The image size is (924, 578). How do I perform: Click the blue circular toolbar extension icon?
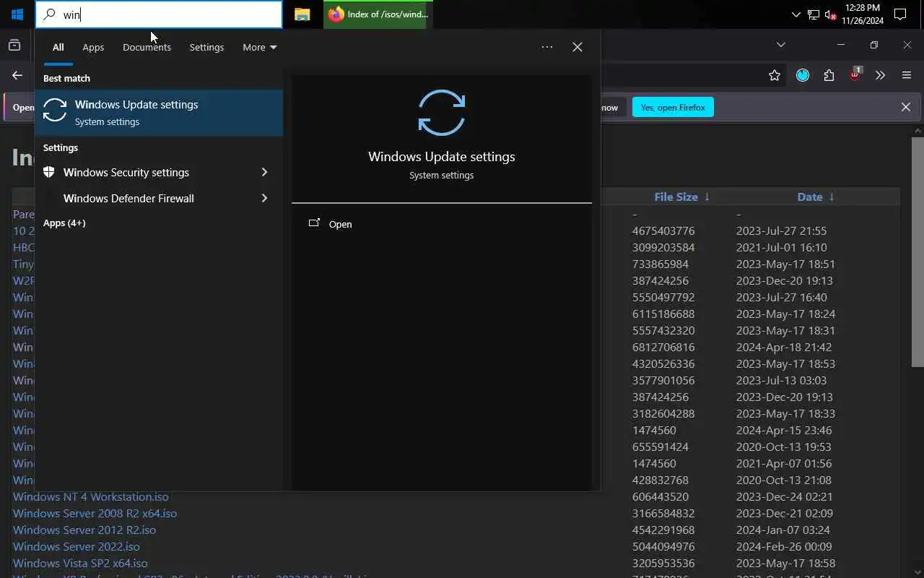pyautogui.click(x=803, y=75)
